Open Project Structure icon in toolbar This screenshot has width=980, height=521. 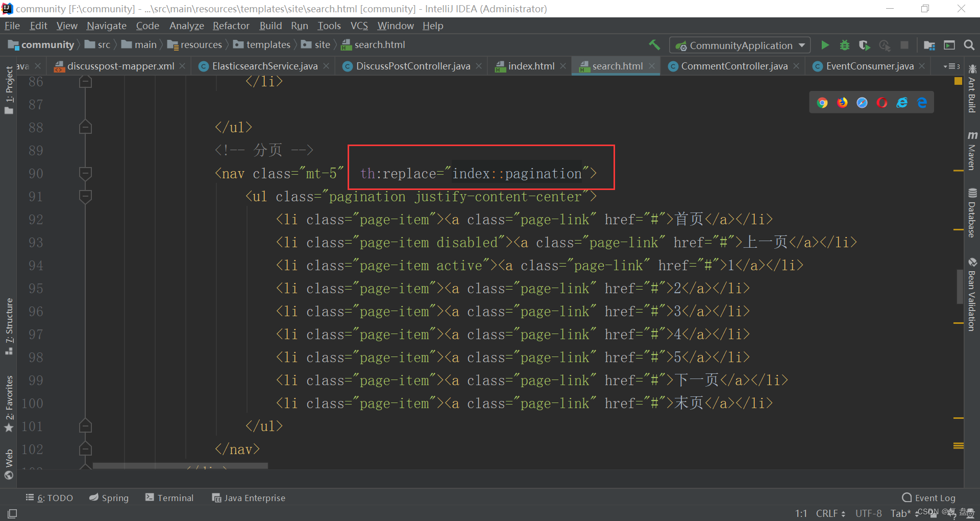click(929, 45)
